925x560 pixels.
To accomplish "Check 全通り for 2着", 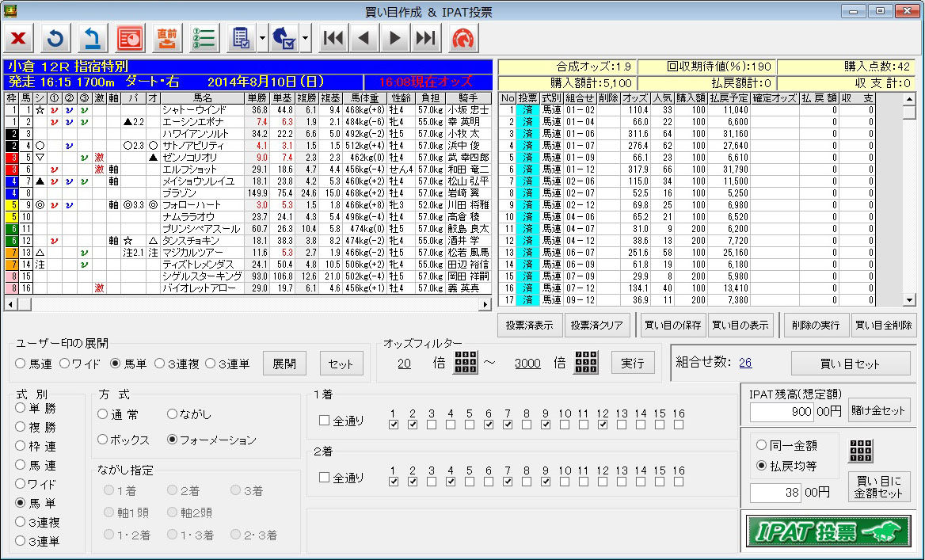I will click(324, 478).
